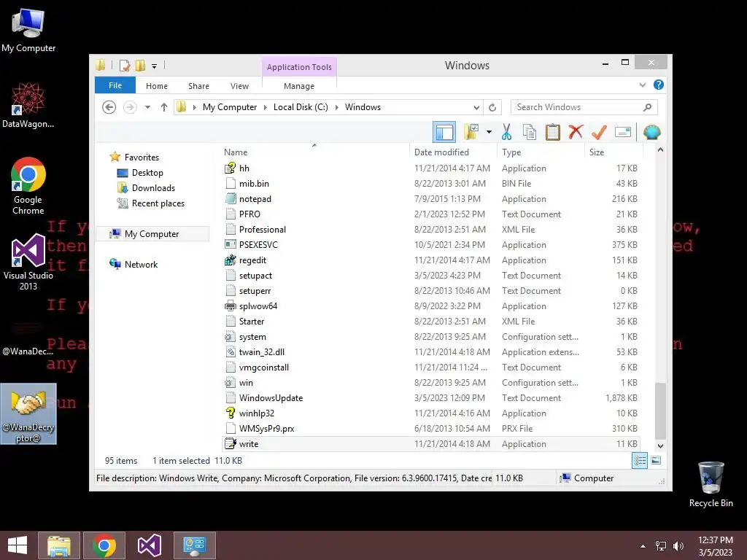
Task: Click My Computer in the address bar
Action: click(x=230, y=107)
